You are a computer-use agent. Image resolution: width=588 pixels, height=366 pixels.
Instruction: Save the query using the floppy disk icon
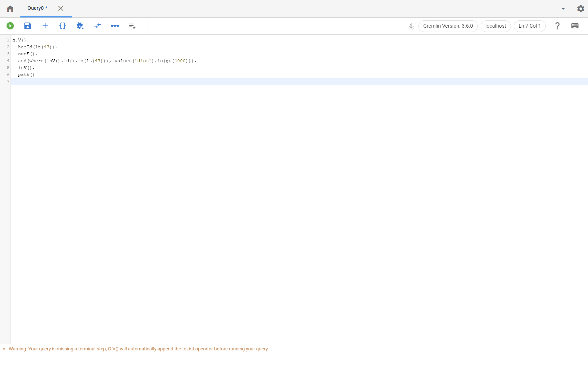coord(28,26)
